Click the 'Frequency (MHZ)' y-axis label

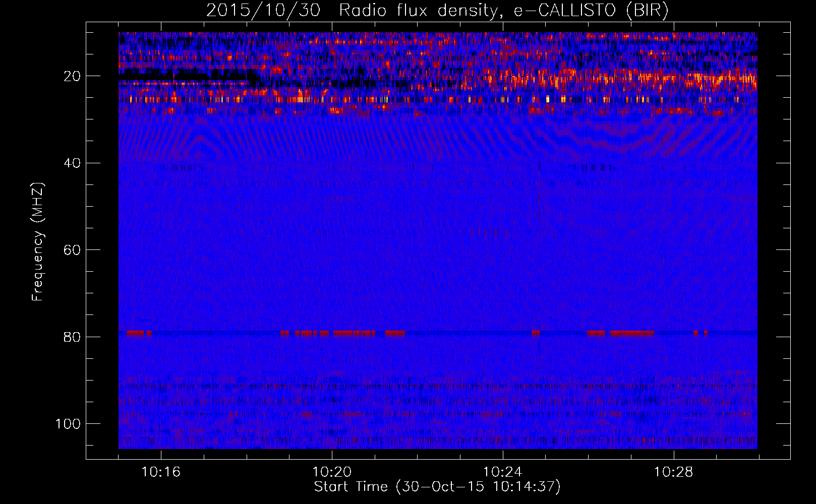pyautogui.click(x=38, y=242)
